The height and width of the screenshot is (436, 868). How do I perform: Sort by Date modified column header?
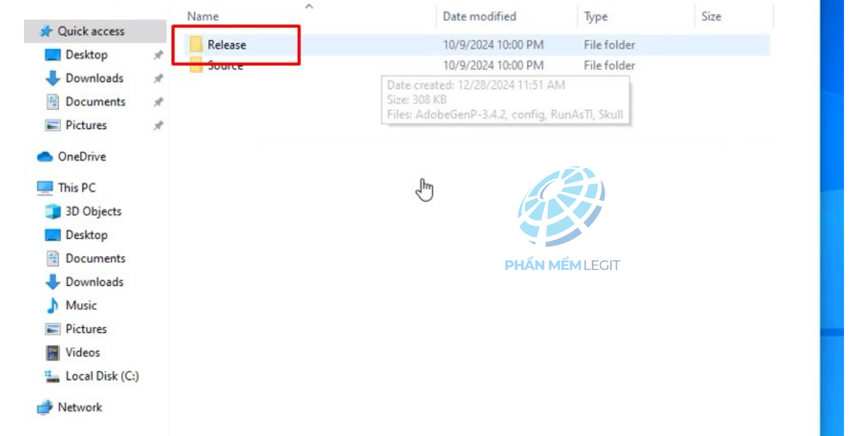(480, 17)
